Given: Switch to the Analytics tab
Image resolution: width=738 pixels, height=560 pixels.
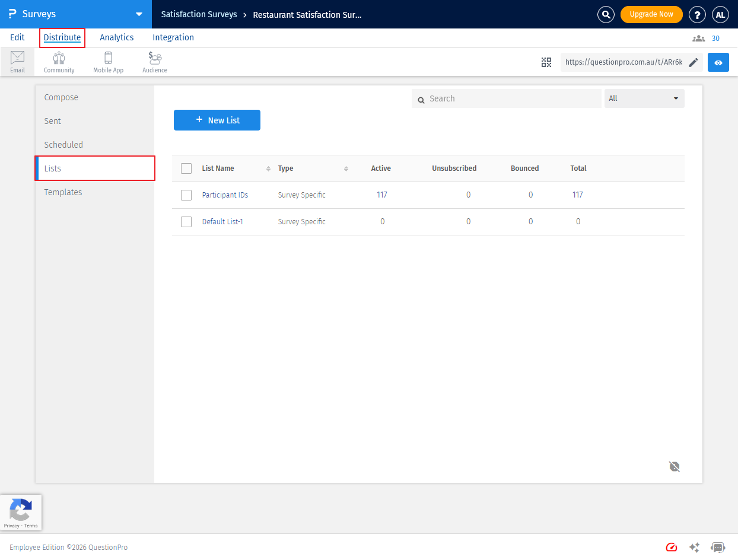Looking at the screenshot, I should [x=116, y=37].
